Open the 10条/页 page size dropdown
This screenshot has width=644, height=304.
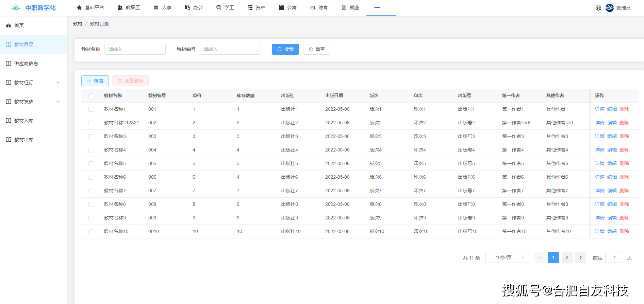pyautogui.click(x=507, y=257)
